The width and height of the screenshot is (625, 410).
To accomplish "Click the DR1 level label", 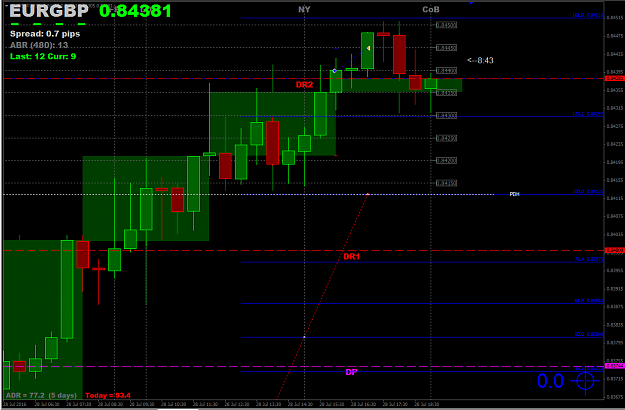I will 352,256.
